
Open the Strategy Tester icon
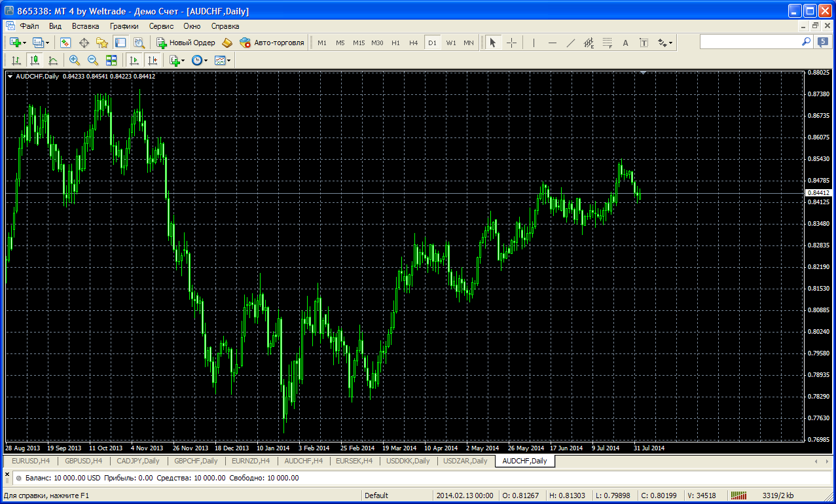tap(139, 43)
